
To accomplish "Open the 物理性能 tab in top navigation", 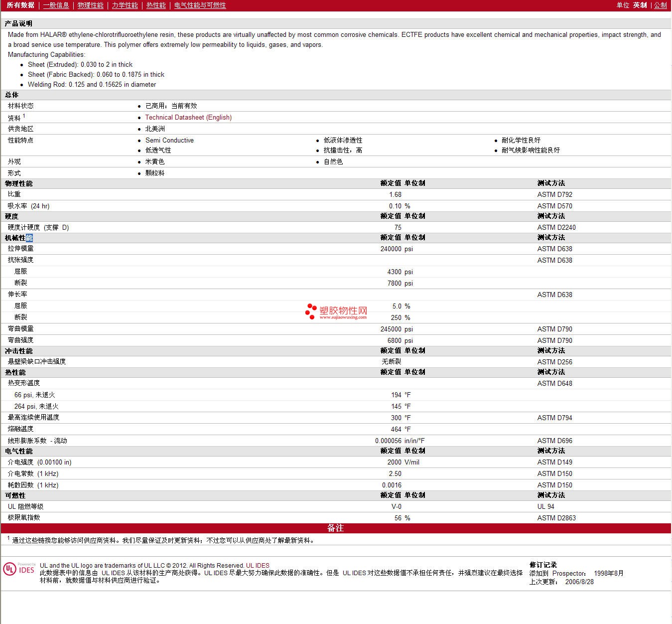I will tap(90, 5).
